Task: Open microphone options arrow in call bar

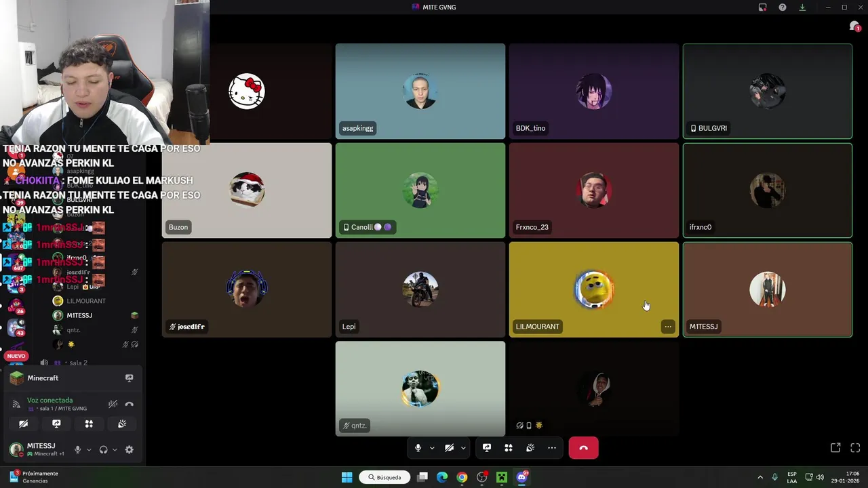Action: point(432,448)
